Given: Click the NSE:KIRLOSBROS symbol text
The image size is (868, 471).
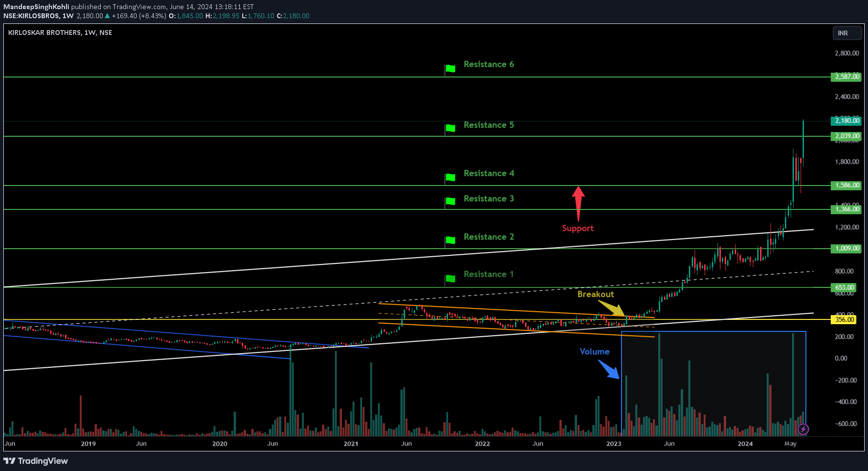Looking at the screenshot, I should tap(31, 16).
